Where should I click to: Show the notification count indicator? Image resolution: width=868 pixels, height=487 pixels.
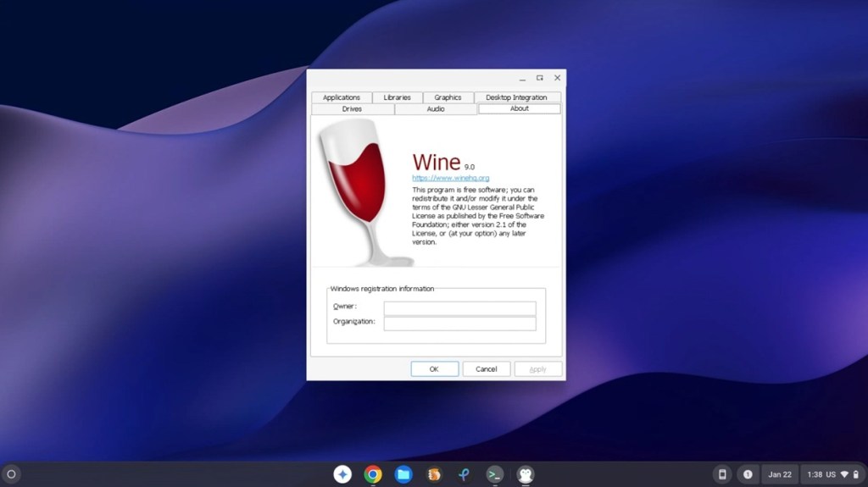click(x=748, y=474)
